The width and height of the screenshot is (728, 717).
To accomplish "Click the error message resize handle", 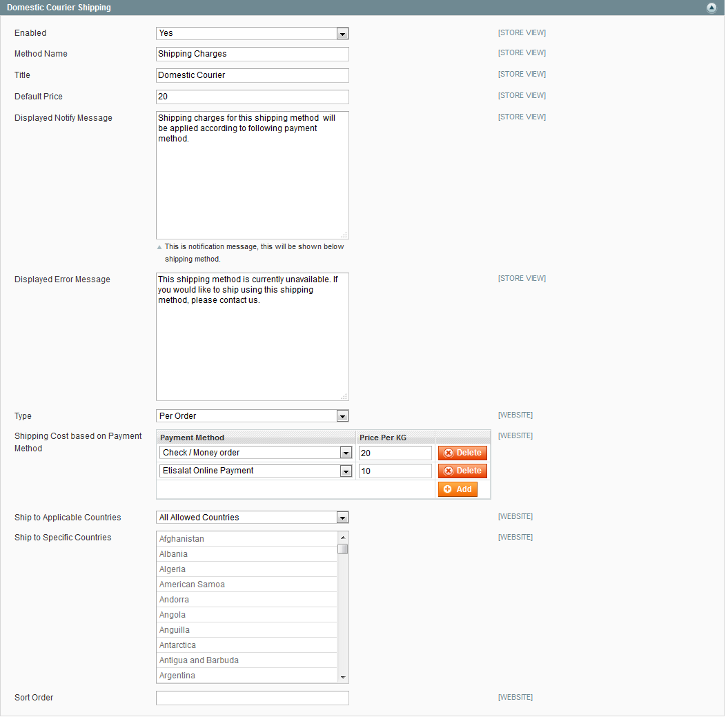I will coord(344,396).
